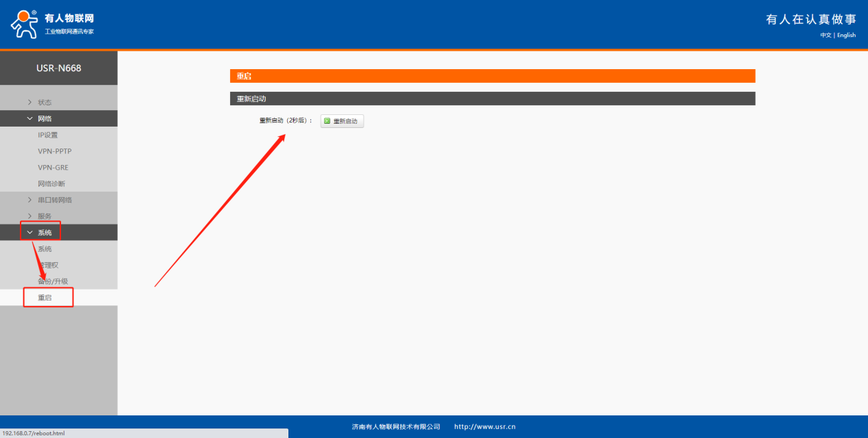Click the USR IOT logo icon
The image size is (868, 438).
coord(25,24)
